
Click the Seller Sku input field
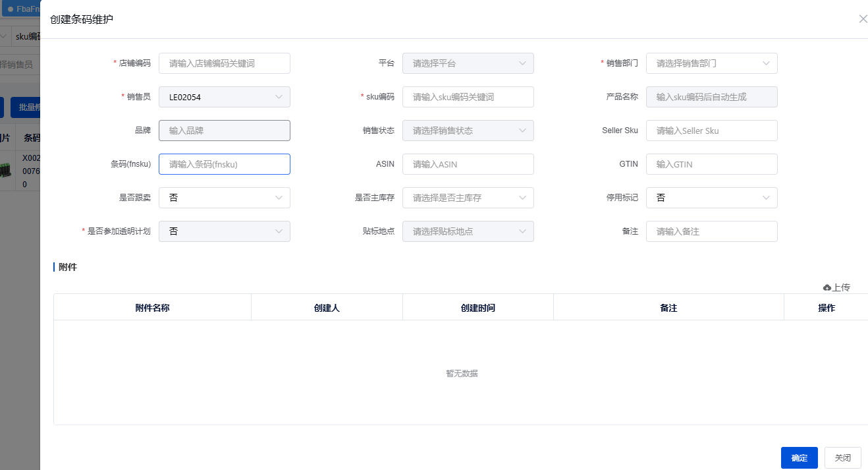tap(711, 131)
